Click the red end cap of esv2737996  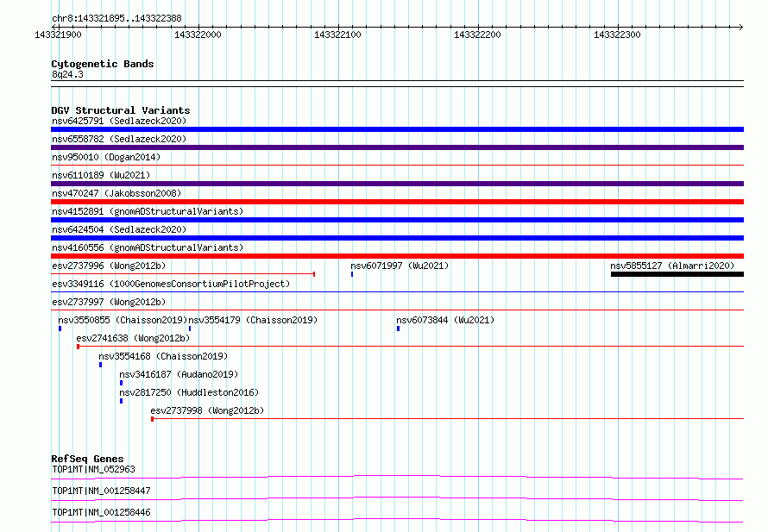tap(314, 274)
